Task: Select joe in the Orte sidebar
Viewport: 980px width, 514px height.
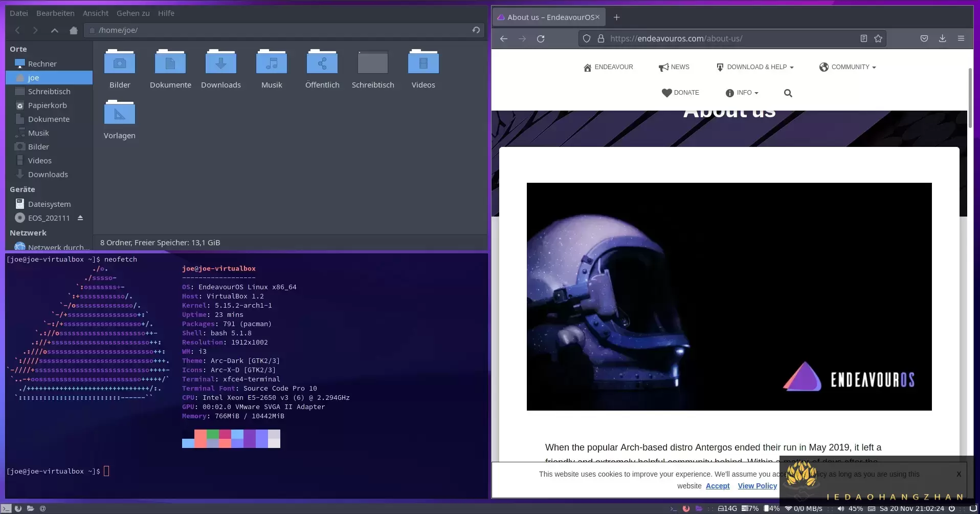Action: (49, 78)
